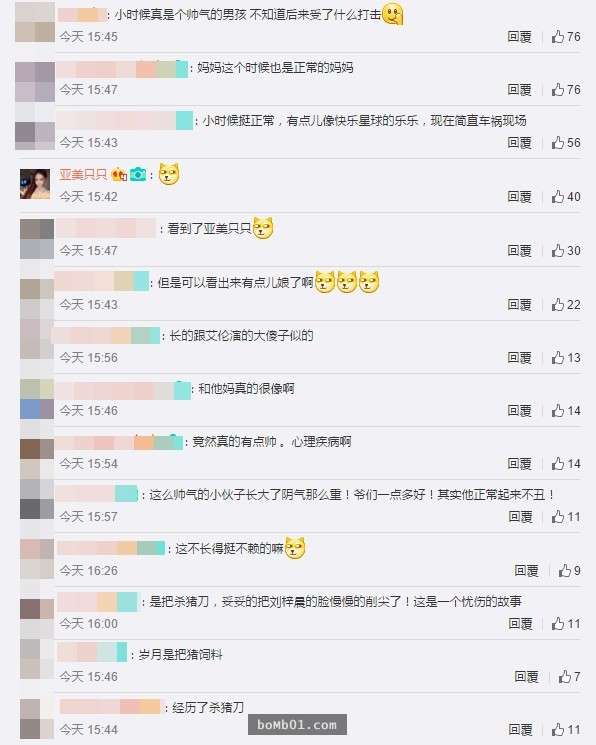
Task: Click thumbs-up on the 16:26 comment
Action: (569, 570)
